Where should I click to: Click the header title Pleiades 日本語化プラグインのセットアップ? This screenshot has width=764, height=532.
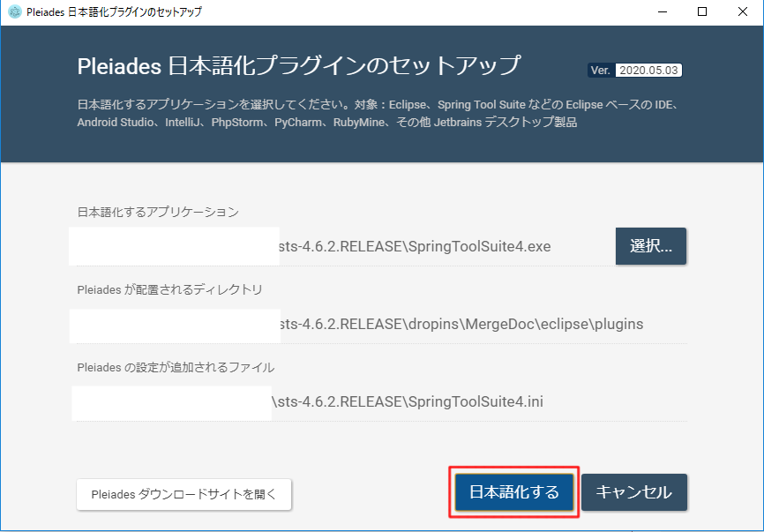pos(299,66)
